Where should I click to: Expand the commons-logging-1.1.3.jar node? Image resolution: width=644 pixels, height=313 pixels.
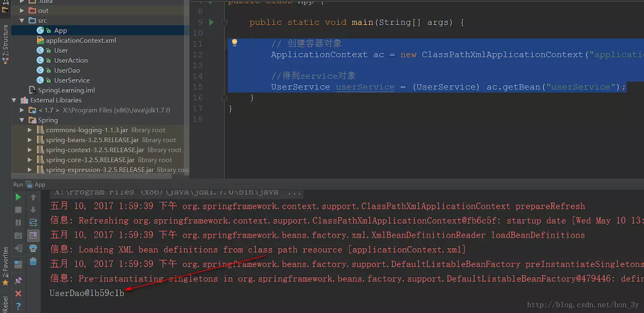30,130
